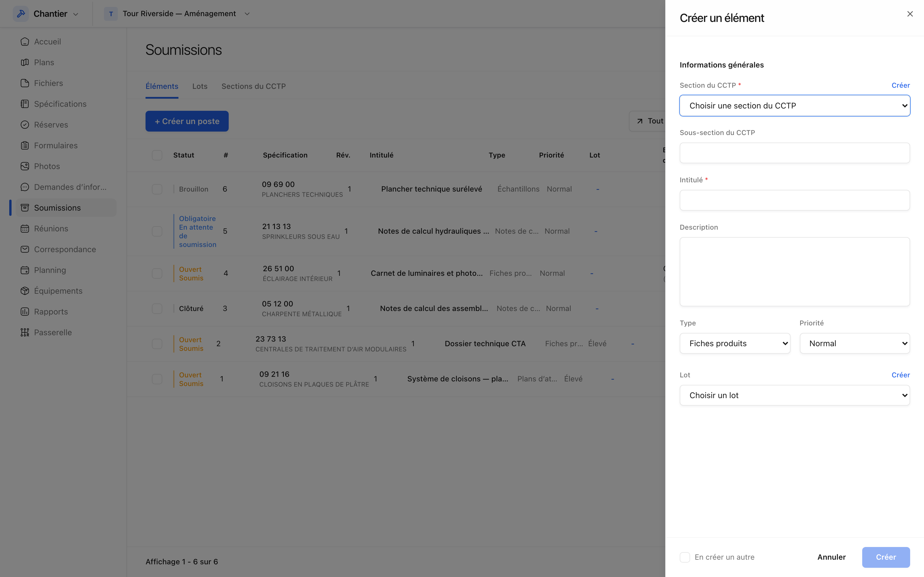Click the Équipements cube icon

pos(25,291)
